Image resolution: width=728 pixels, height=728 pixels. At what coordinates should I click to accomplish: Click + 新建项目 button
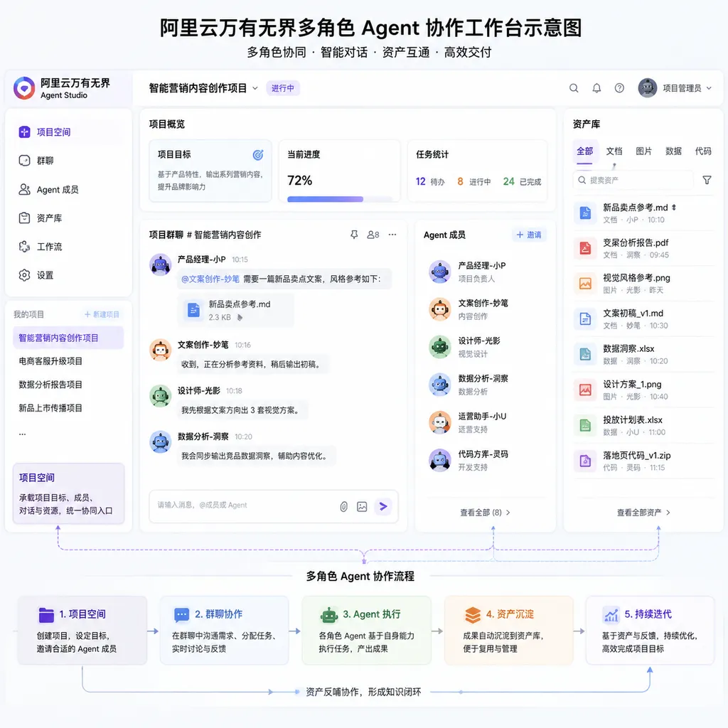point(102,314)
